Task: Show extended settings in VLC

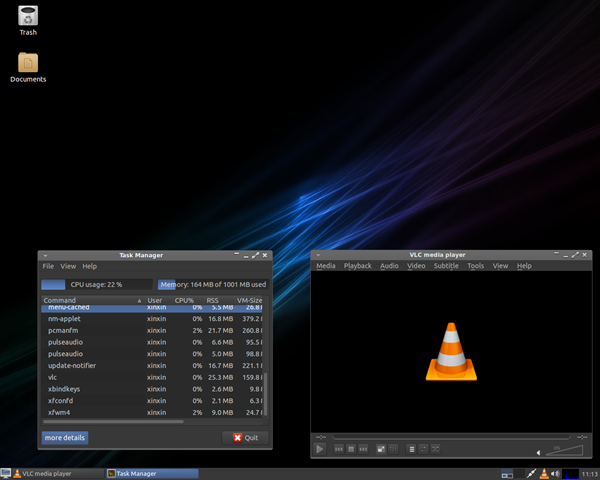Action: coord(393,449)
